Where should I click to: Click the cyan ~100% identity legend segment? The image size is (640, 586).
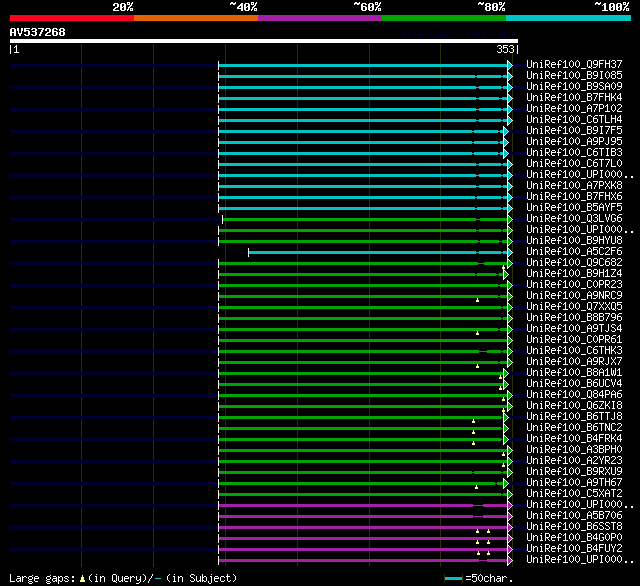pos(569,18)
